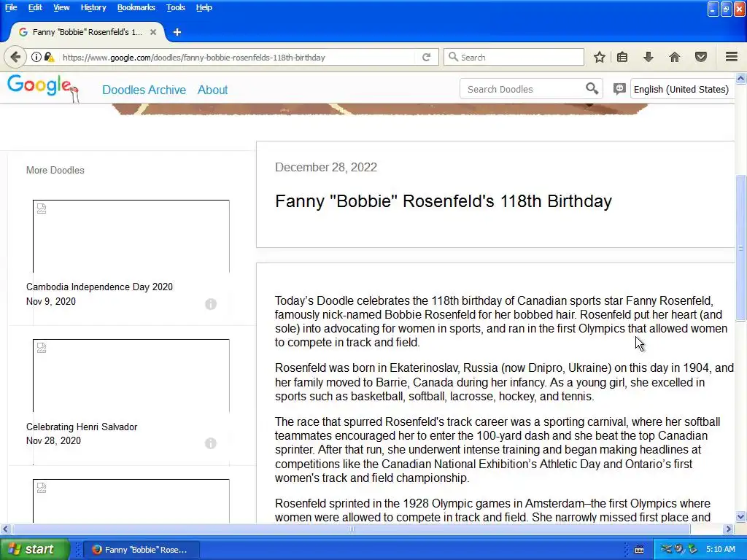Focus the Search Doodles input field

point(522,89)
